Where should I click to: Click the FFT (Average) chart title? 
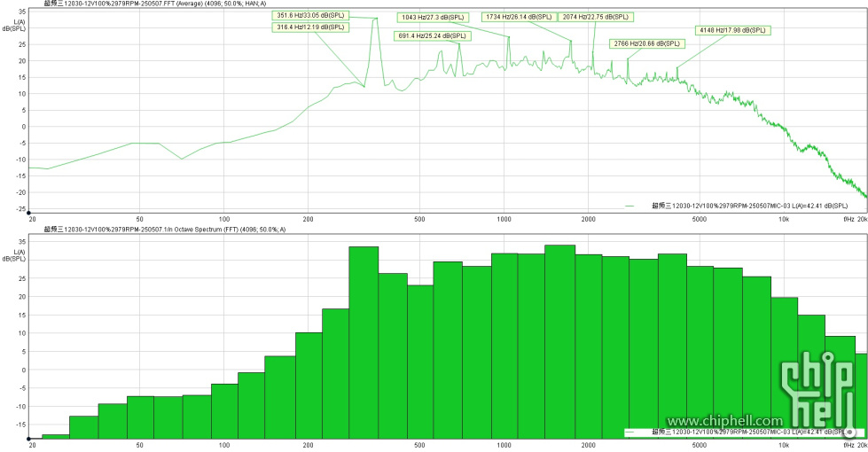coord(155,4)
